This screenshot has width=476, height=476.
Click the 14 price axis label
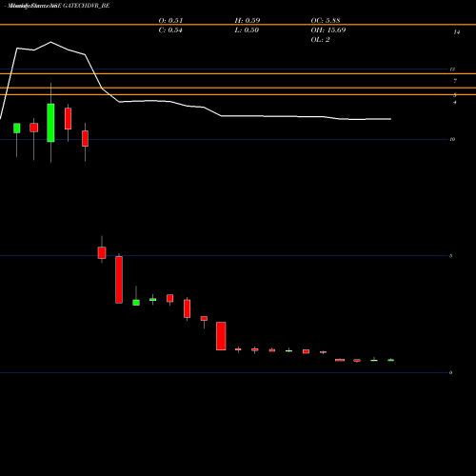tap(457, 32)
